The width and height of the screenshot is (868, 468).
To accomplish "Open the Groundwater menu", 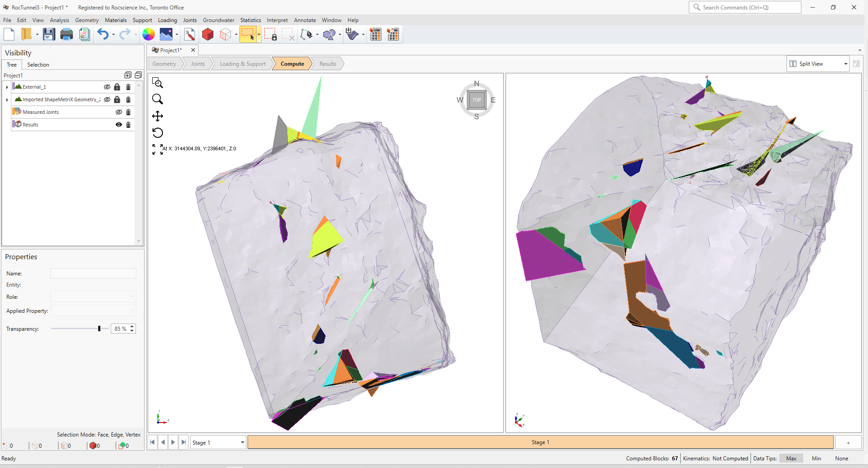I will [x=218, y=20].
